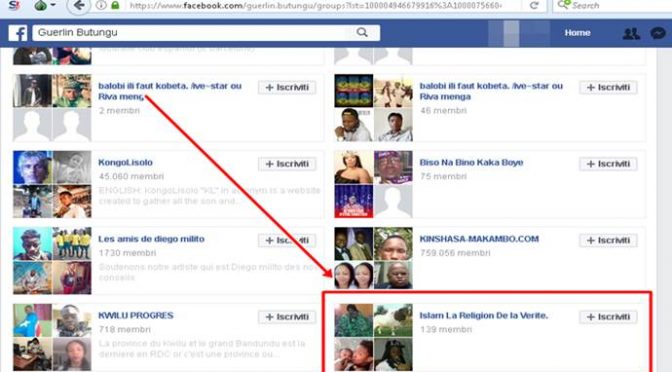Open the KWILU PROGRES group link
The height and width of the screenshot is (372, 672).
136,315
